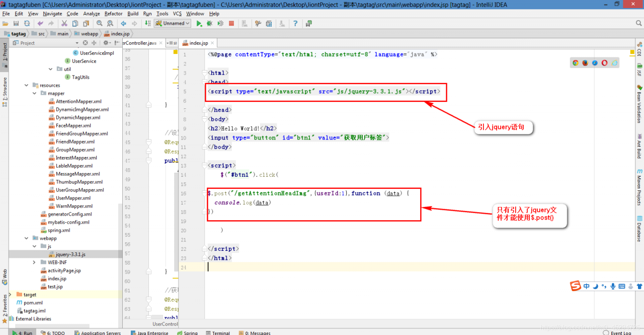Image resolution: width=644 pixels, height=335 pixels.
Task: Click the Copy toolbar icon
Action: (x=75, y=23)
